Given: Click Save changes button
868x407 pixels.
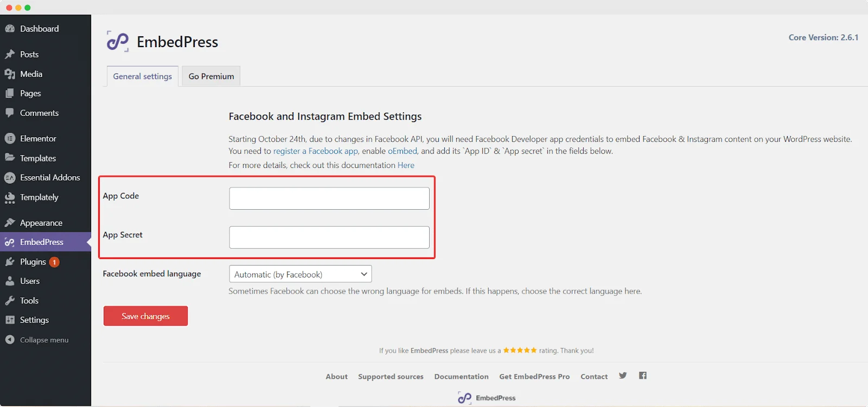Looking at the screenshot, I should (145, 316).
